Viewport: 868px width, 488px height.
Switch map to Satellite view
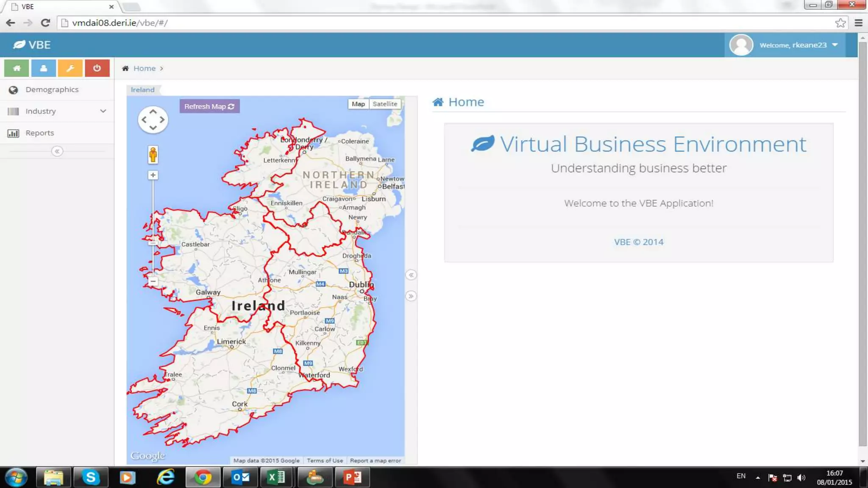point(385,104)
